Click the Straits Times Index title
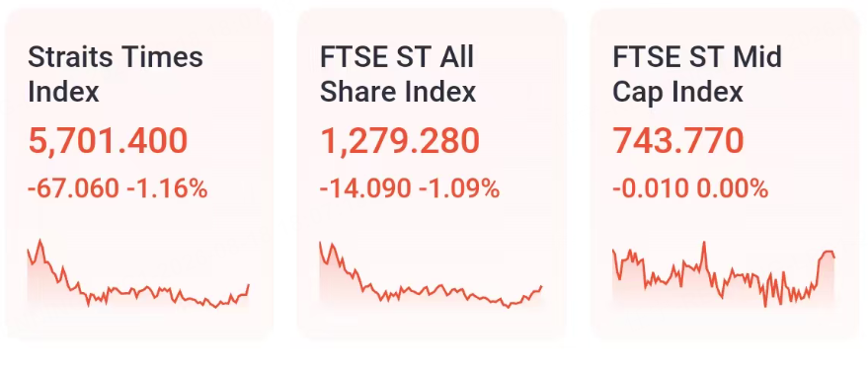The height and width of the screenshot is (367, 868). tap(116, 75)
